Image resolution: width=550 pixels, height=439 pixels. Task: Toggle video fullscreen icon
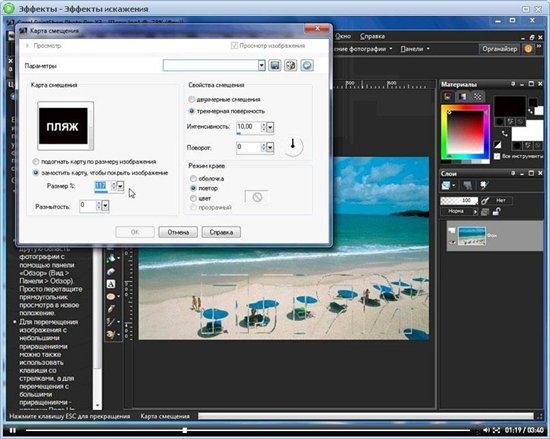[x=496, y=430]
